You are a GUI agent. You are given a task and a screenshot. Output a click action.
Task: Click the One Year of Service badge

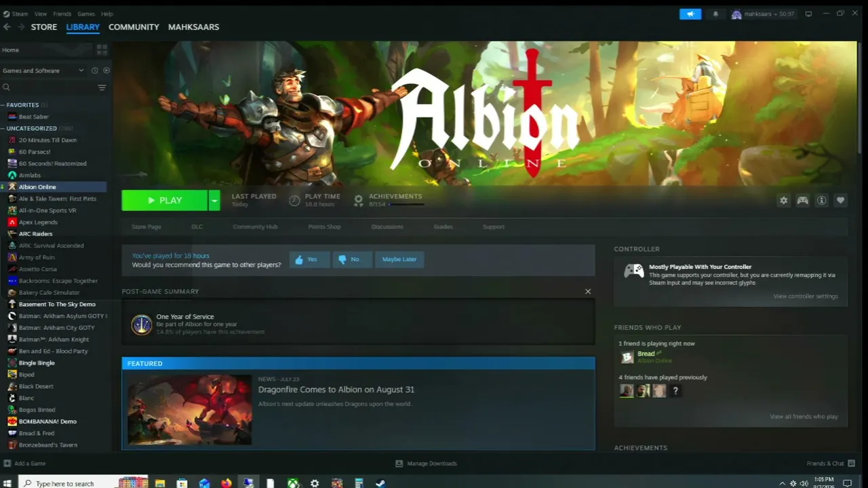[x=142, y=325]
